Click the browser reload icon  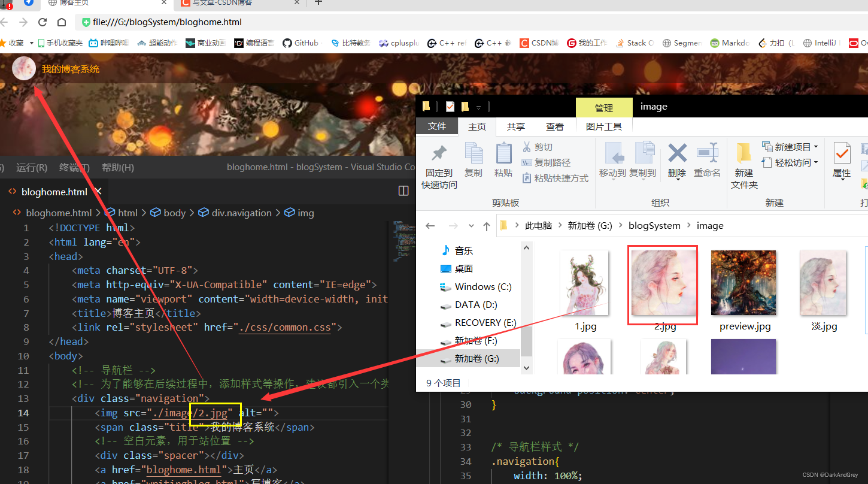tap(43, 22)
